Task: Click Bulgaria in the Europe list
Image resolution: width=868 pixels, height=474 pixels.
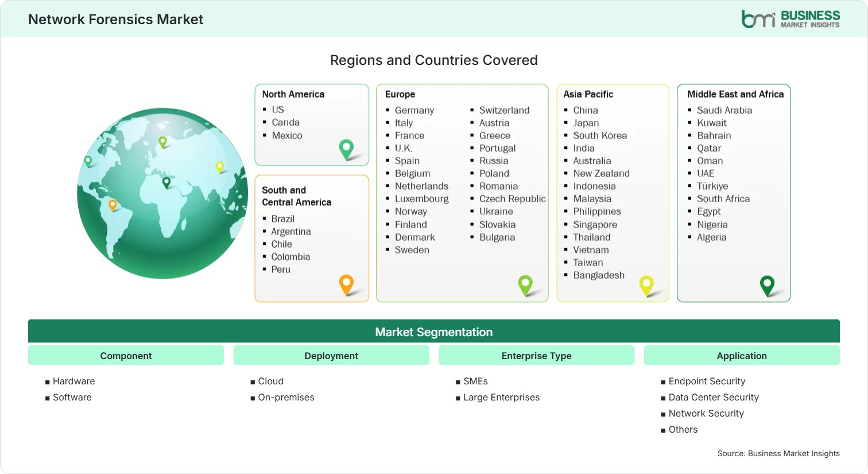Action: tap(497, 237)
